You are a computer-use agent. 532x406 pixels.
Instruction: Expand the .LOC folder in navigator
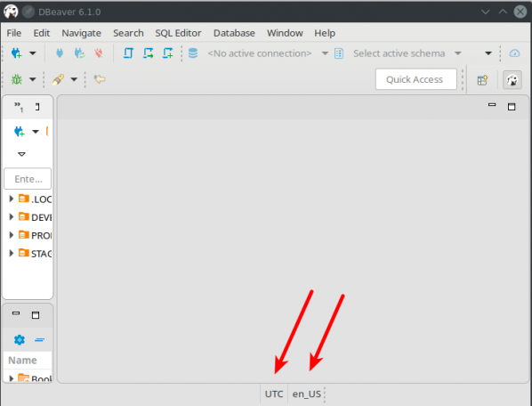point(12,199)
